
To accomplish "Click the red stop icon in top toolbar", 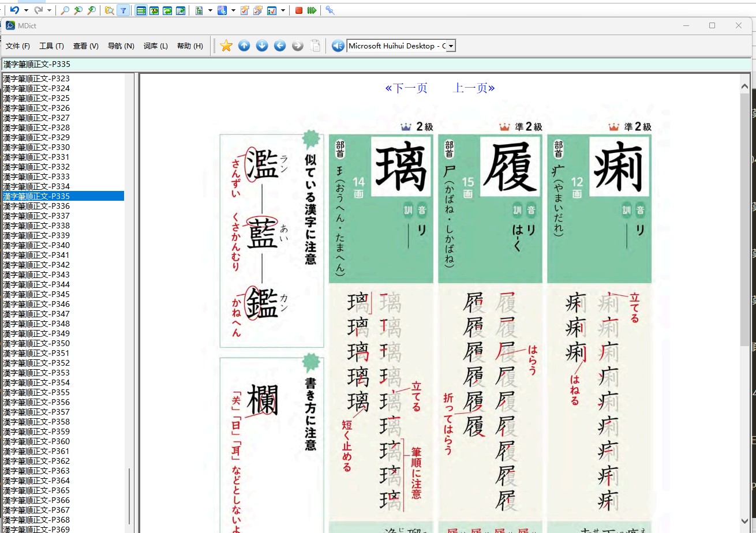I will [299, 10].
